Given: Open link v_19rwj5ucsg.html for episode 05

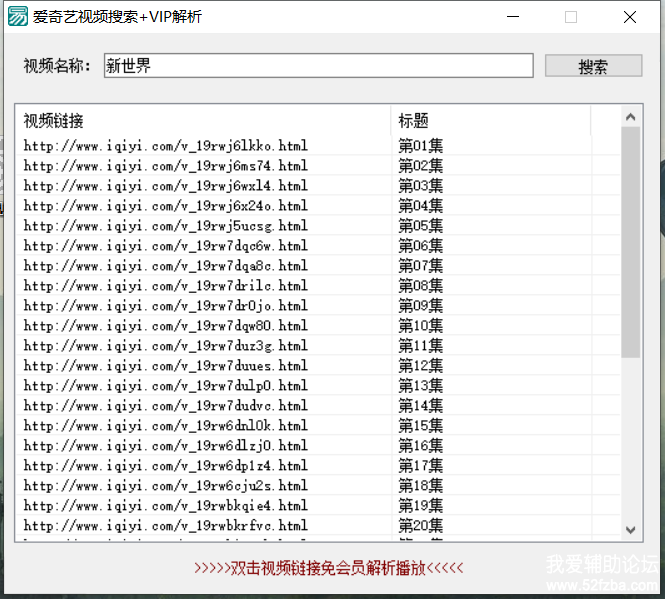Looking at the screenshot, I should click(166, 226).
